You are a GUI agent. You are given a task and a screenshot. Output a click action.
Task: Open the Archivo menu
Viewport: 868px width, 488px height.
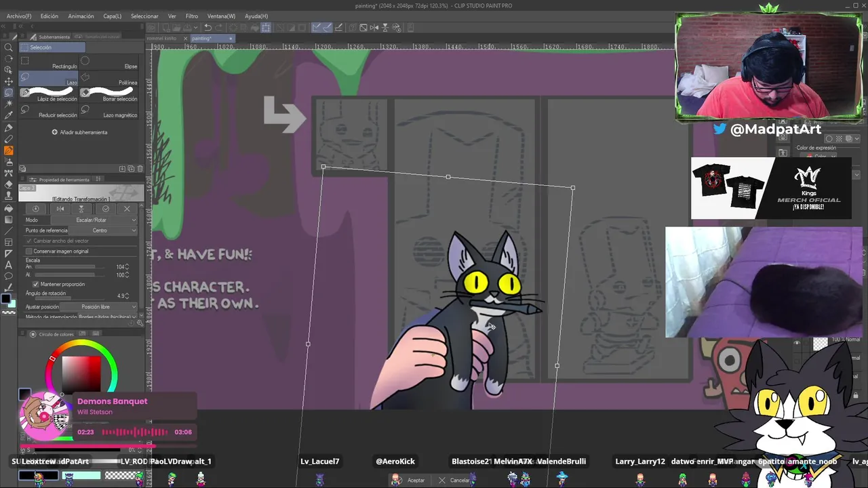tap(19, 16)
